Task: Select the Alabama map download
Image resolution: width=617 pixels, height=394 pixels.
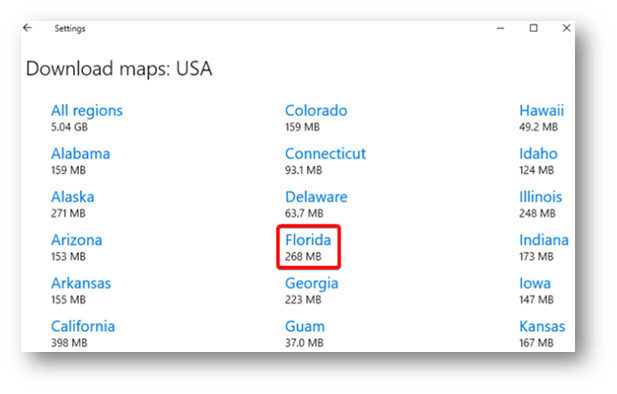Action: (80, 161)
